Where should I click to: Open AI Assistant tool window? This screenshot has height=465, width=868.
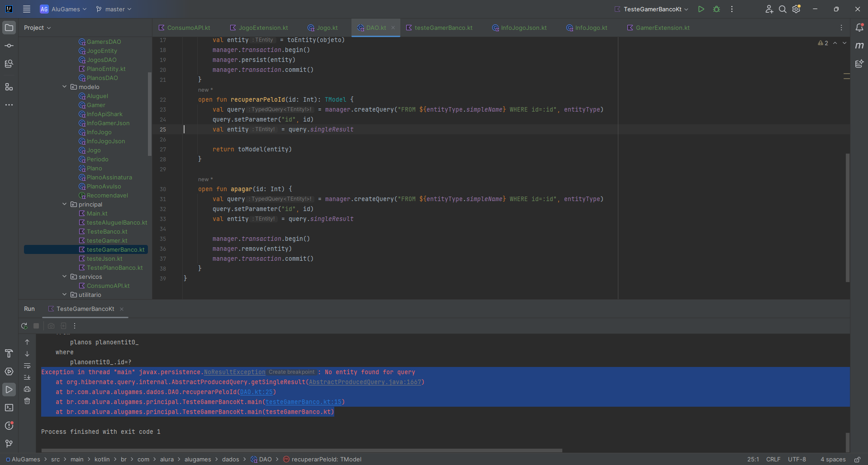[x=859, y=64]
